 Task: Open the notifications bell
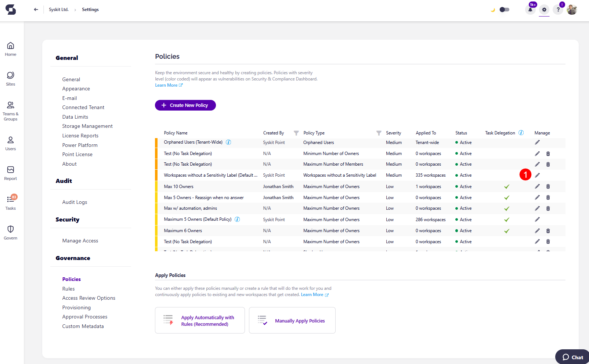click(x=530, y=10)
